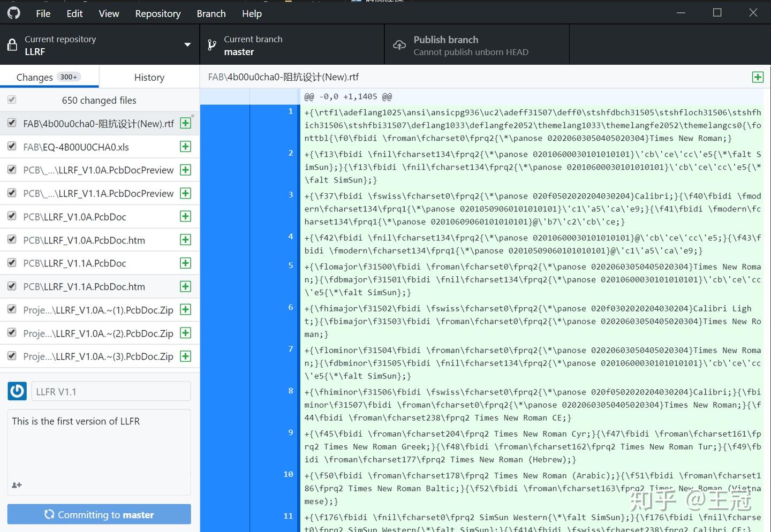Image resolution: width=771 pixels, height=532 pixels.
Task: Click the green expand icon above the diff view
Action: pos(758,77)
